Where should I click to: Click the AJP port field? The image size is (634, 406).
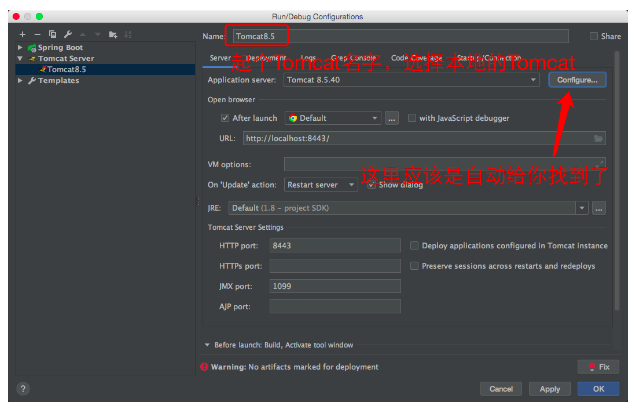[x=335, y=307]
